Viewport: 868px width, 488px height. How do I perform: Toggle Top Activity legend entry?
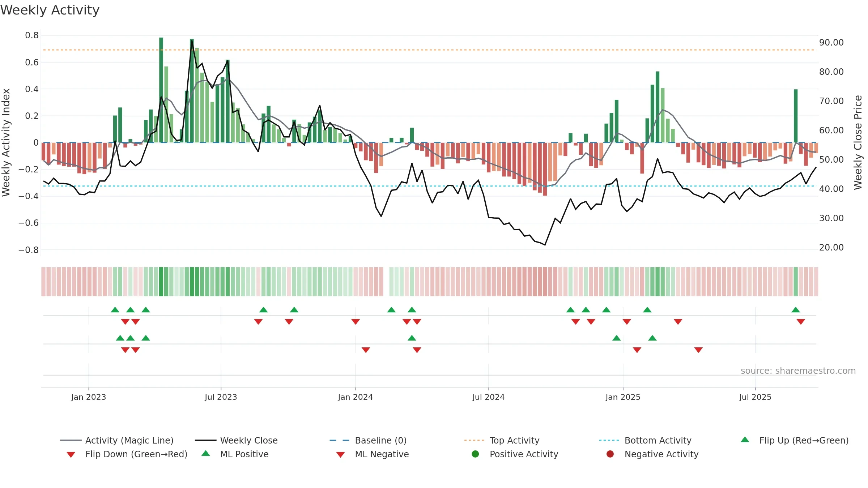(x=502, y=440)
